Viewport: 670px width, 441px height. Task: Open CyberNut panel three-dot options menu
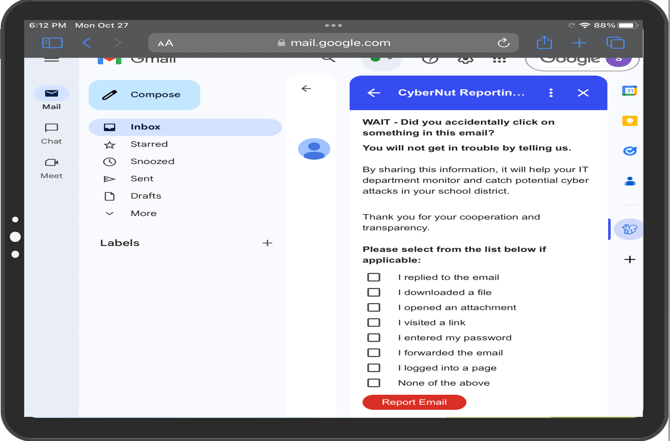[x=551, y=93]
